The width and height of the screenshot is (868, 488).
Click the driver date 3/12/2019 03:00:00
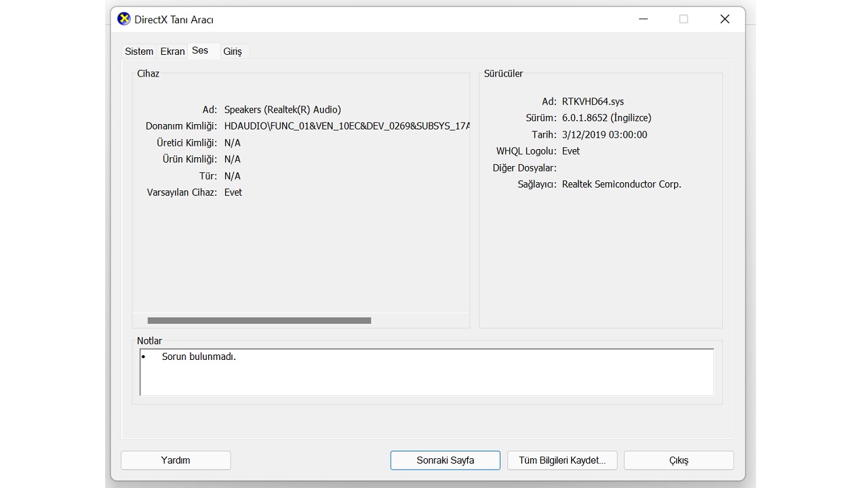[605, 135]
